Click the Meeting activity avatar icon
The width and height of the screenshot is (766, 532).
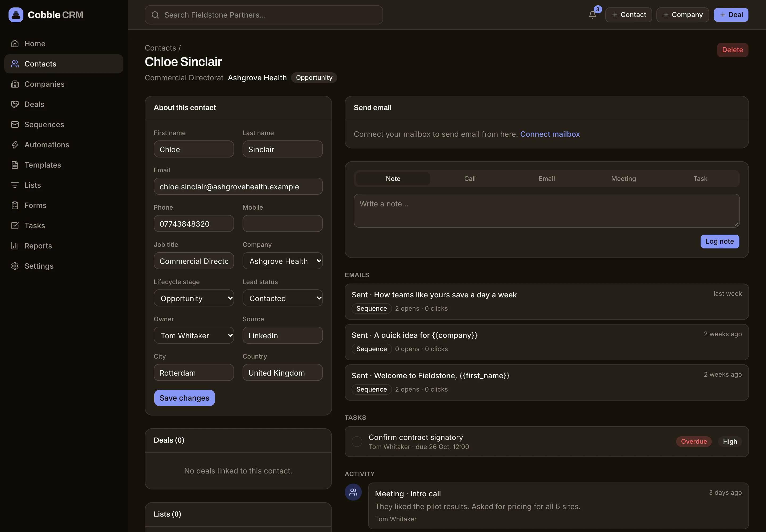353,492
